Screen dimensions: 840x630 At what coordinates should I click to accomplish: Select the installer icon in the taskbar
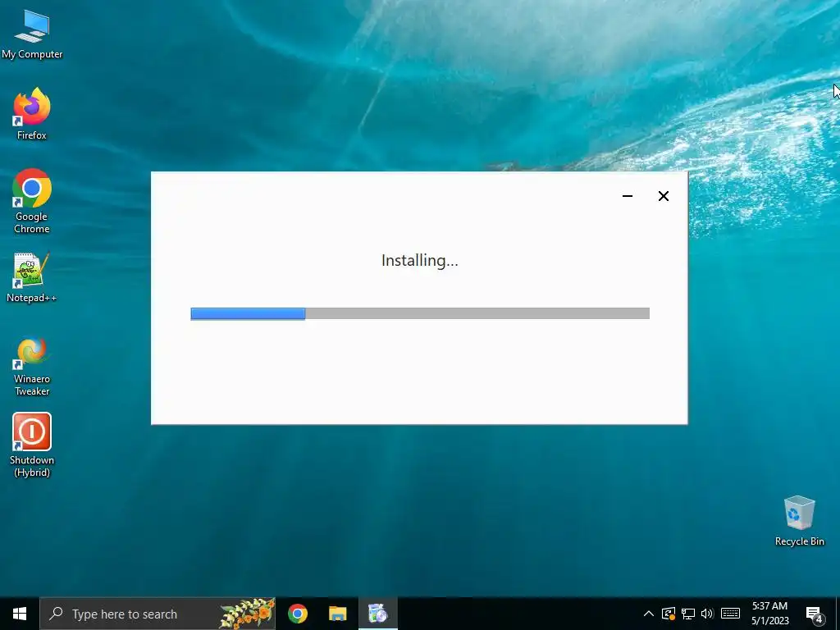click(x=377, y=614)
